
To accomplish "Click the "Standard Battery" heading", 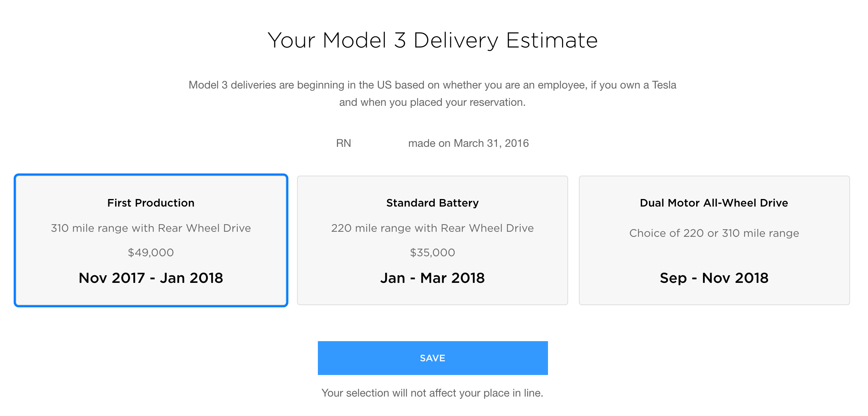I will point(432,203).
